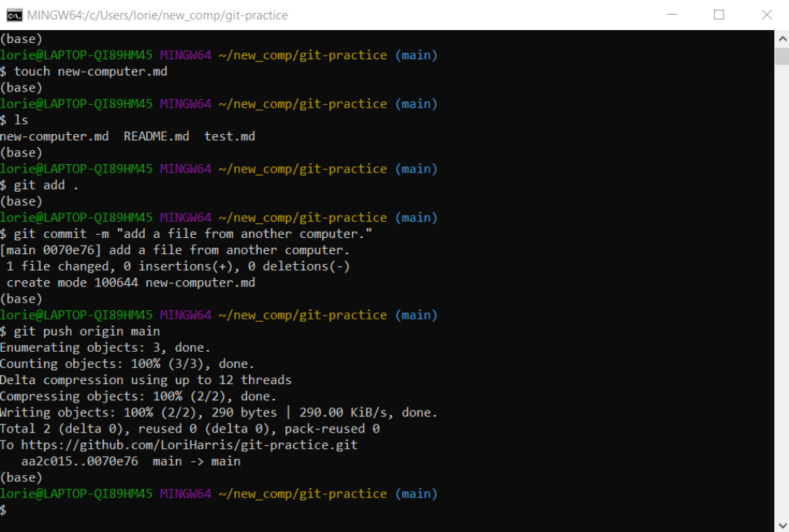The height and width of the screenshot is (532, 789).
Task: Click the scrollbar down arrow
Action: 781,524
